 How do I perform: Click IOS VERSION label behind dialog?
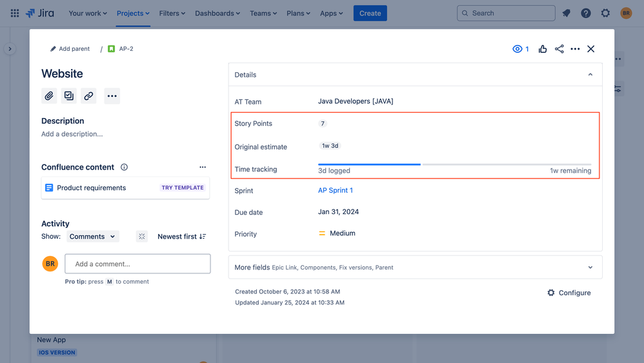click(x=57, y=352)
